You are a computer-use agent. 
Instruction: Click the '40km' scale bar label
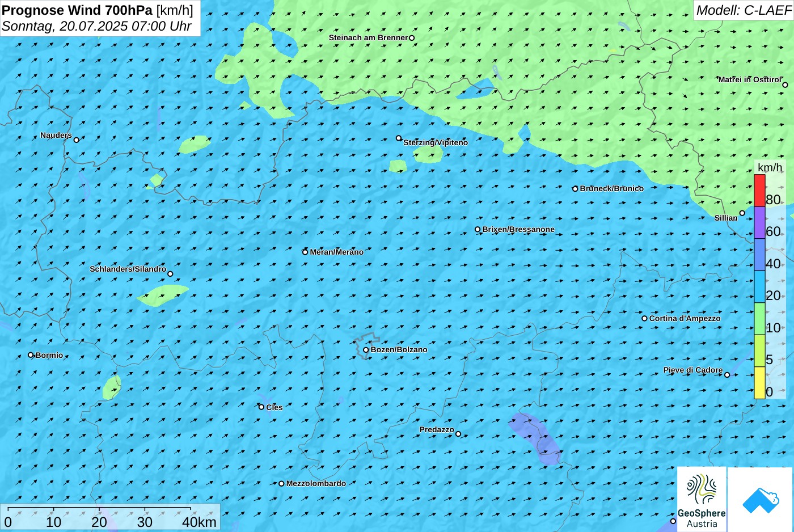coord(199,522)
